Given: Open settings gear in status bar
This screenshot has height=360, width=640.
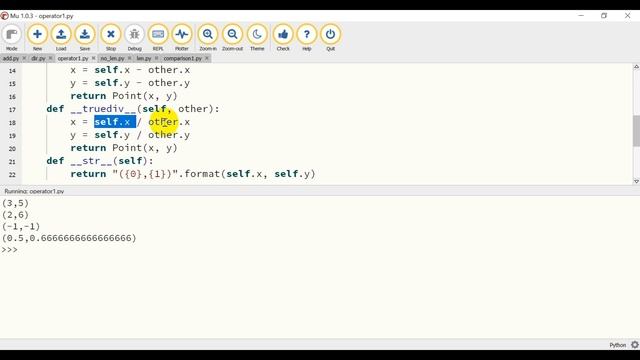Looking at the screenshot, I should [x=635, y=345].
